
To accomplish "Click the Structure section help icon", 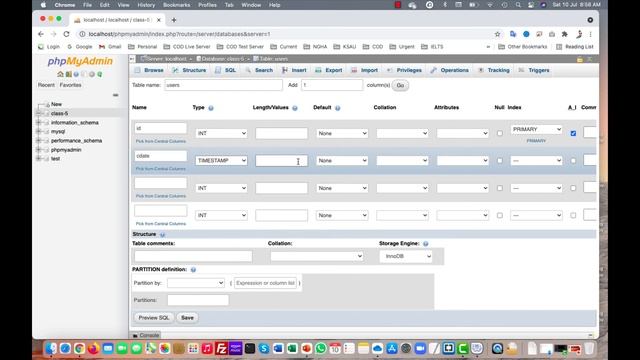I will point(162,235).
